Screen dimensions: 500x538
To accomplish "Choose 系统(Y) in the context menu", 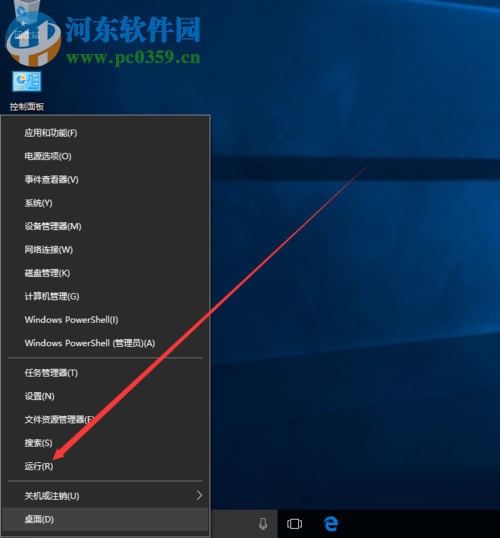I will click(106, 203).
